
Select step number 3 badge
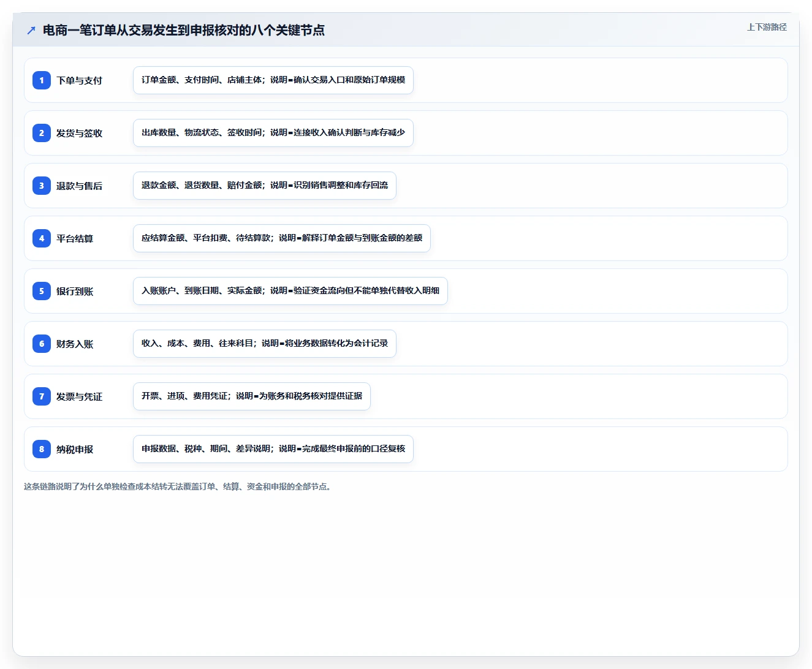tap(42, 186)
